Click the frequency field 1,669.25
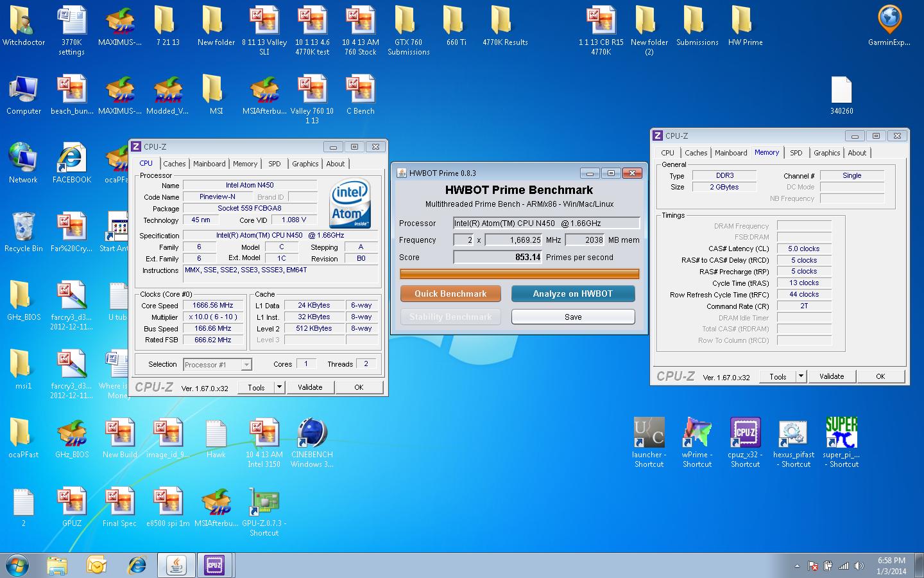 click(513, 240)
